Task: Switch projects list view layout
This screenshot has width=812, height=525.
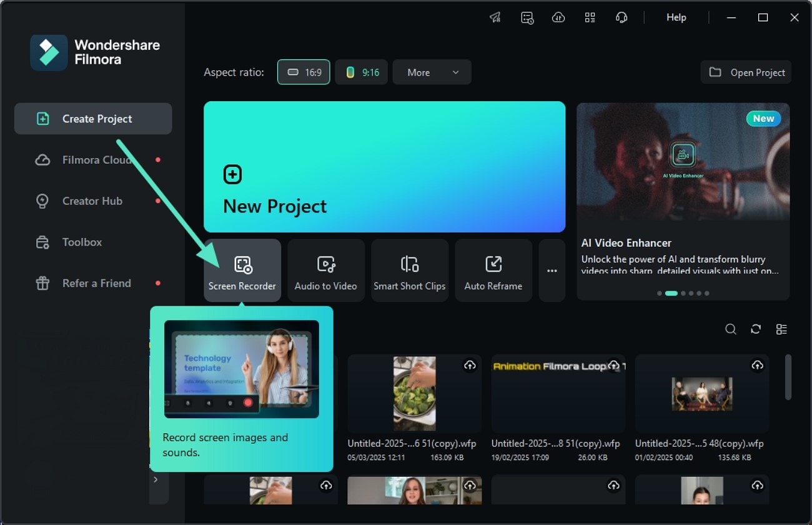Action: point(781,329)
